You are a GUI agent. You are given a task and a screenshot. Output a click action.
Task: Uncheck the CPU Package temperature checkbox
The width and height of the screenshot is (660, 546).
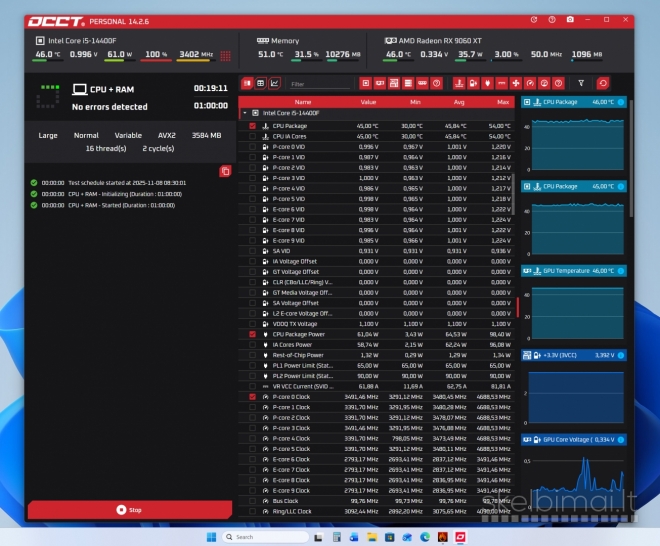coord(253,126)
